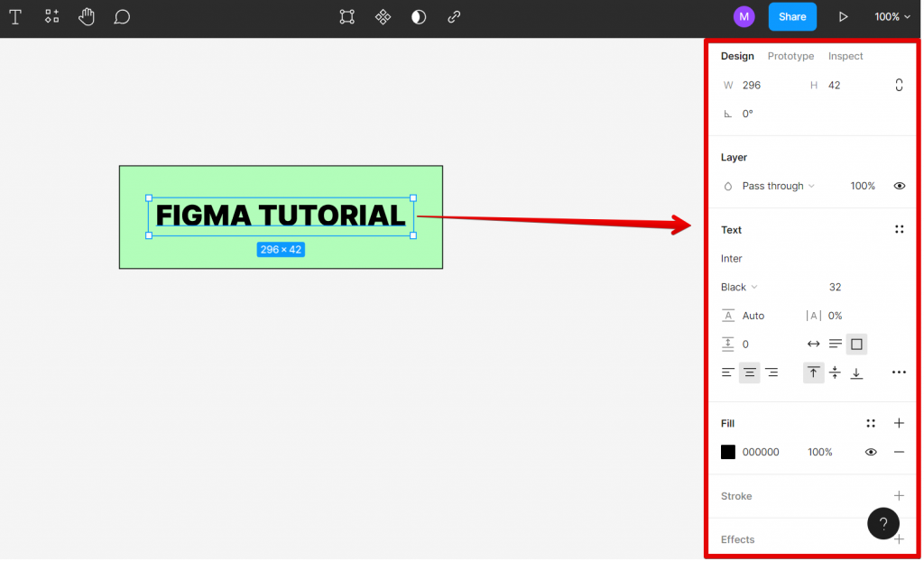Viewport: 924px width, 561px height.
Task: Click the Use as Mask icon
Action: [x=418, y=16]
